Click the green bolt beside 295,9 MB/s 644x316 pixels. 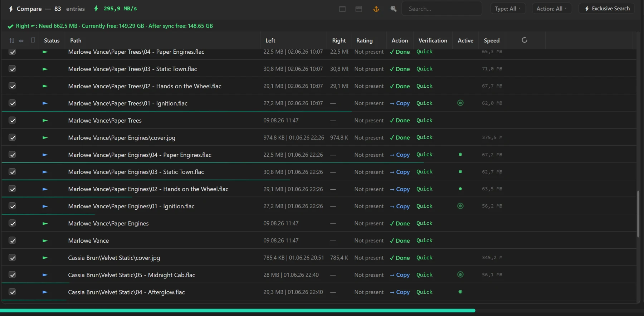tap(96, 8)
